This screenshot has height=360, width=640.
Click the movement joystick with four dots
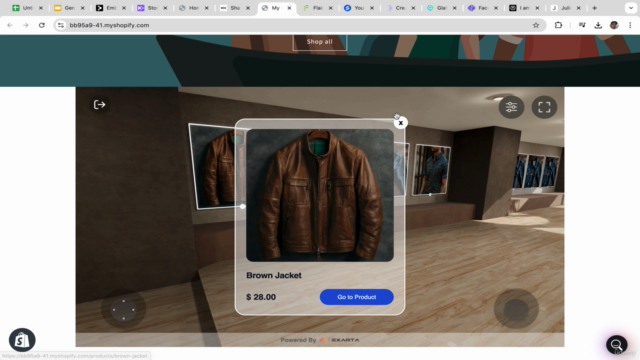pyautogui.click(x=124, y=309)
